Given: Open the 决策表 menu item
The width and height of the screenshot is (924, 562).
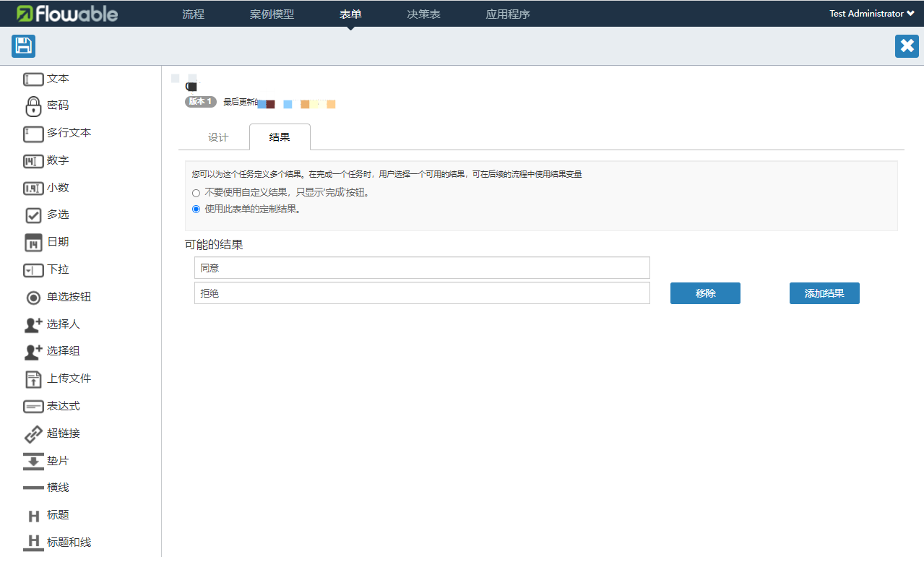Looking at the screenshot, I should click(423, 13).
